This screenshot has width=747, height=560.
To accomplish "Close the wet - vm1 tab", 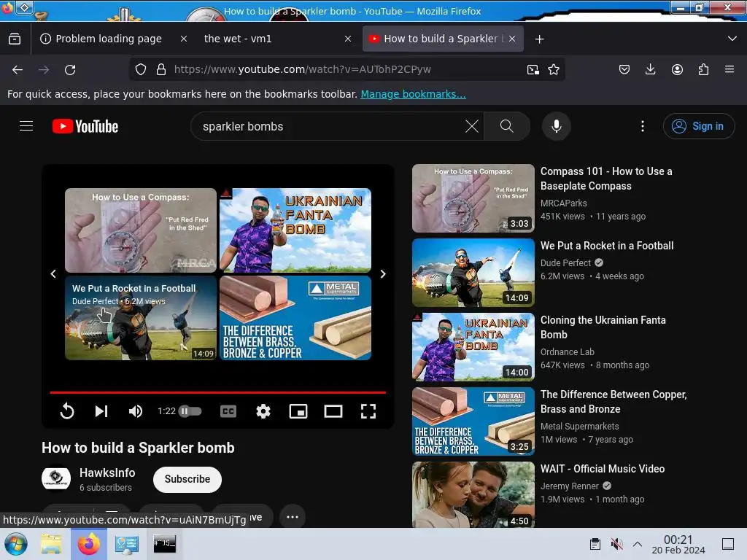I will (348, 39).
